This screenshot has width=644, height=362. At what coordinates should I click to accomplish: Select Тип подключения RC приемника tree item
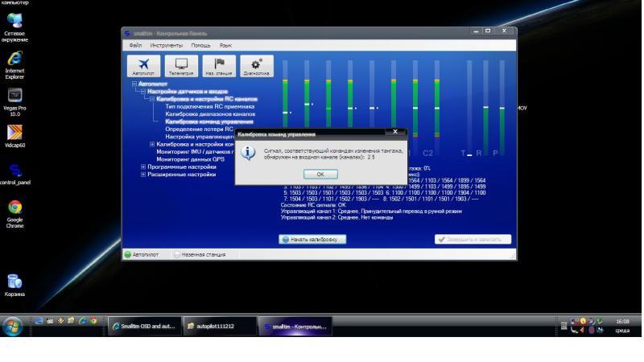pyautogui.click(x=209, y=106)
